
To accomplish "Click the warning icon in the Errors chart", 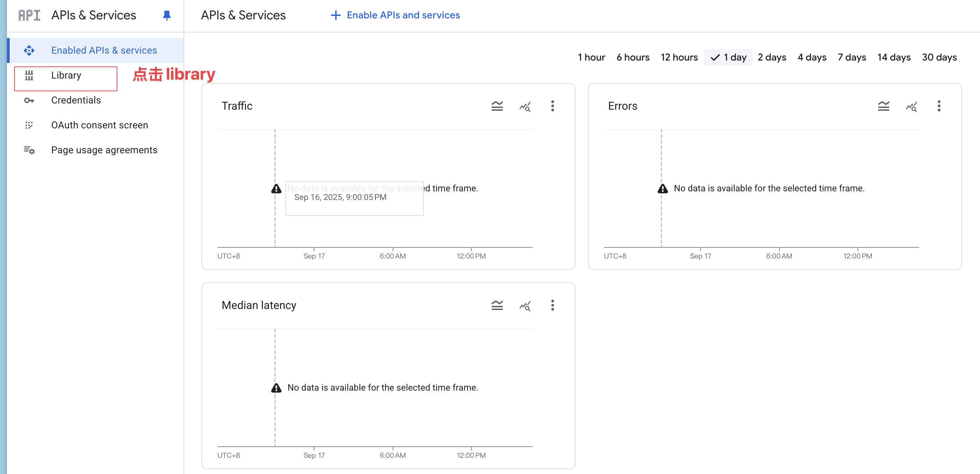I will tap(663, 189).
